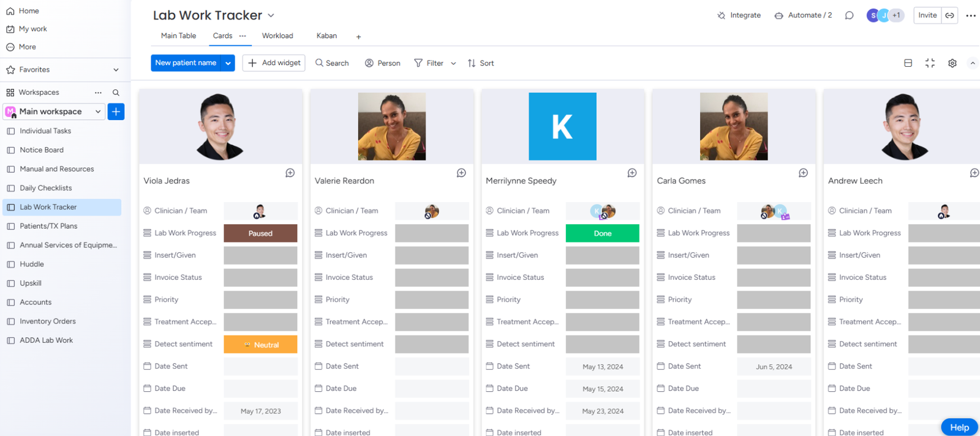Switch to the Main Table tab

pos(178,36)
